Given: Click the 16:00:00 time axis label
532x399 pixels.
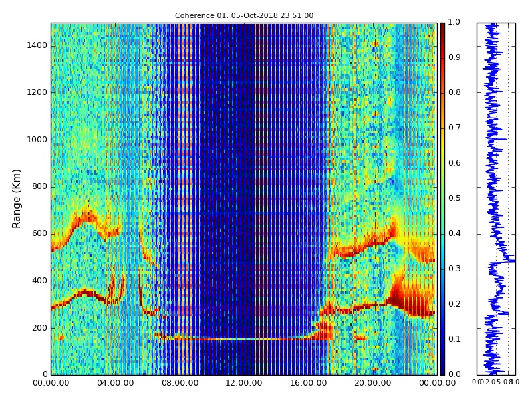Looking at the screenshot, I should click(x=309, y=383).
